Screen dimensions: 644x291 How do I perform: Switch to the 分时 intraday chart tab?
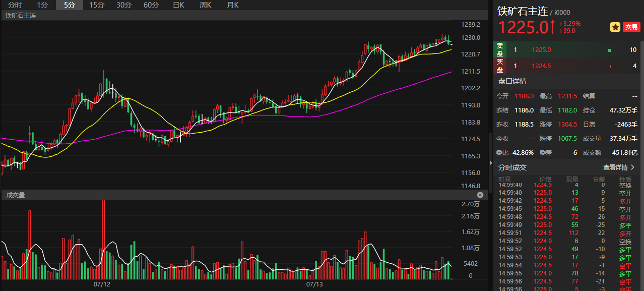(15, 5)
